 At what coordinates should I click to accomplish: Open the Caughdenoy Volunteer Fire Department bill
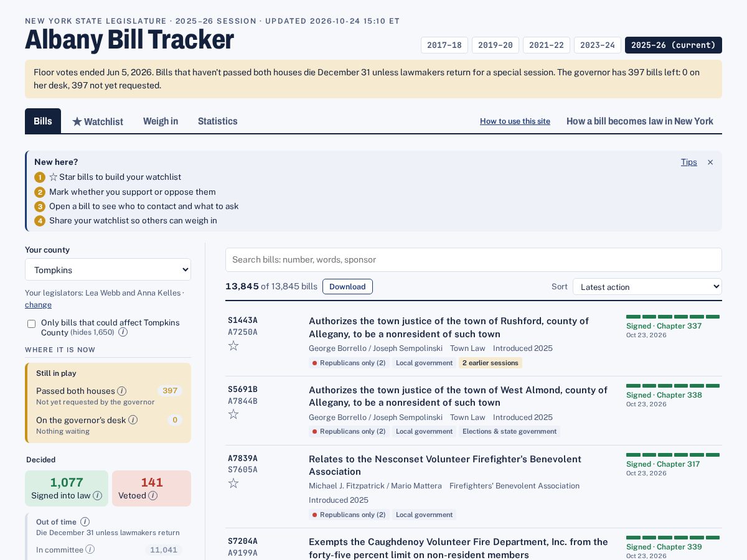tap(458, 548)
